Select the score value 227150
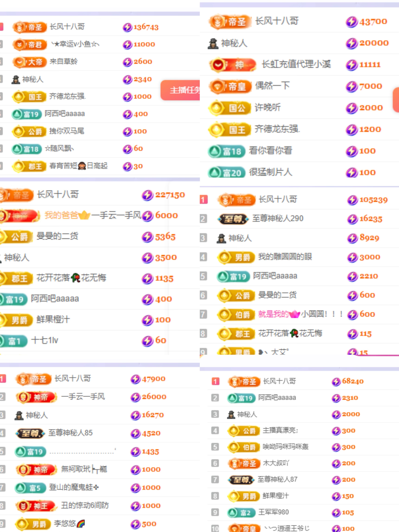Image resolution: width=399 pixels, height=532 pixels. pyautogui.click(x=170, y=195)
